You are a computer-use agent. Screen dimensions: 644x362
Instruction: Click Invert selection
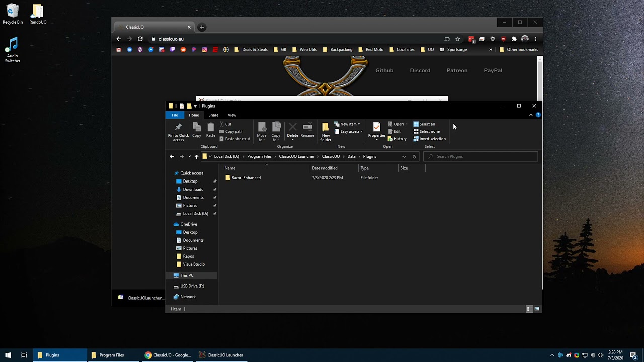tap(429, 139)
